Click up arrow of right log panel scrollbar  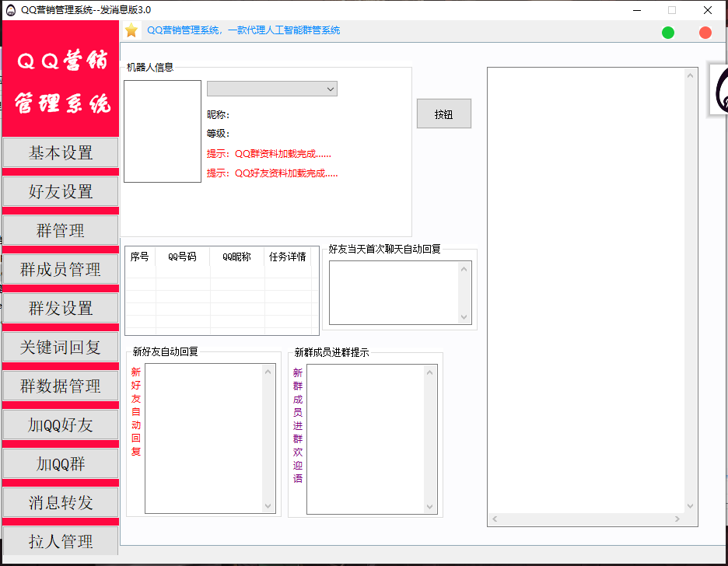(x=691, y=75)
